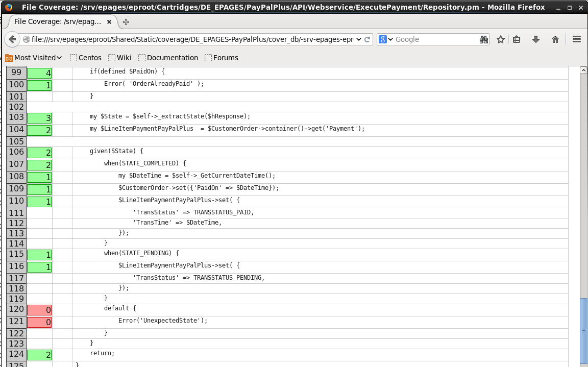The image size is (588, 367).
Task: Click the search binoculars icon
Action: 483,39
